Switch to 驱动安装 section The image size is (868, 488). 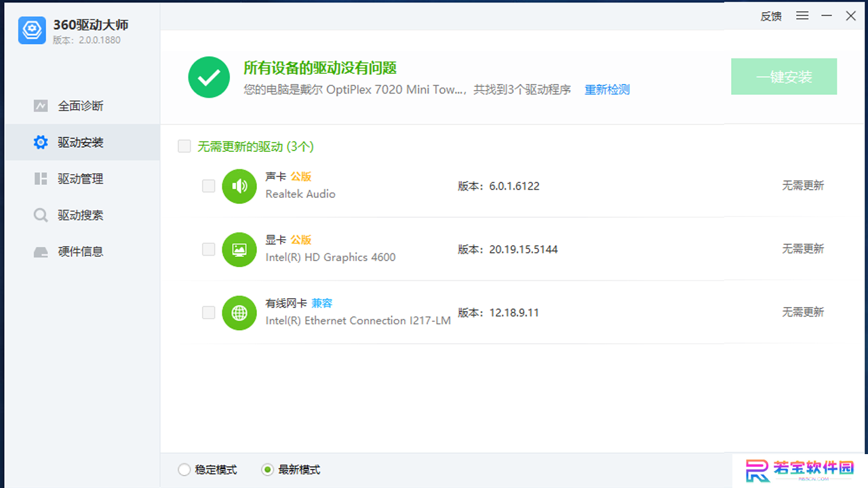pos(83,142)
